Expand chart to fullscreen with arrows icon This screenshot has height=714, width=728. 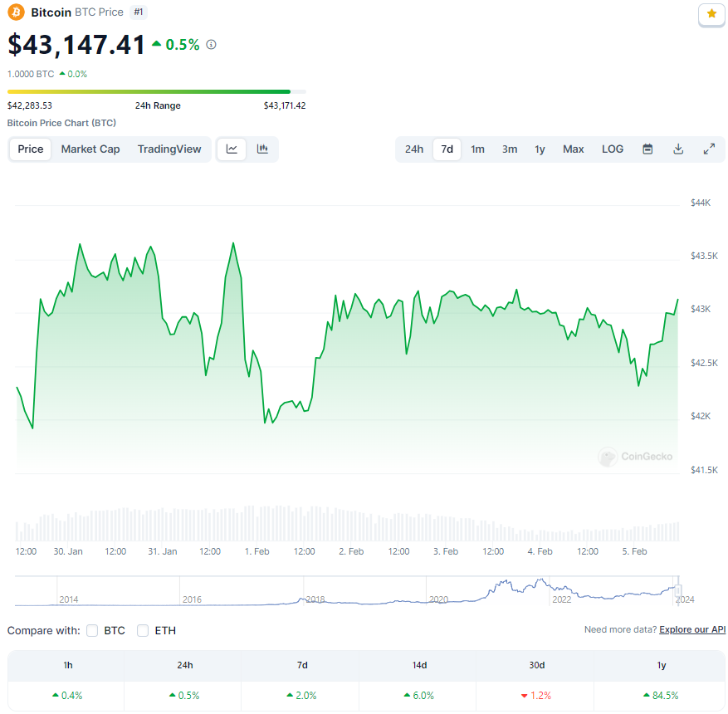click(x=709, y=149)
